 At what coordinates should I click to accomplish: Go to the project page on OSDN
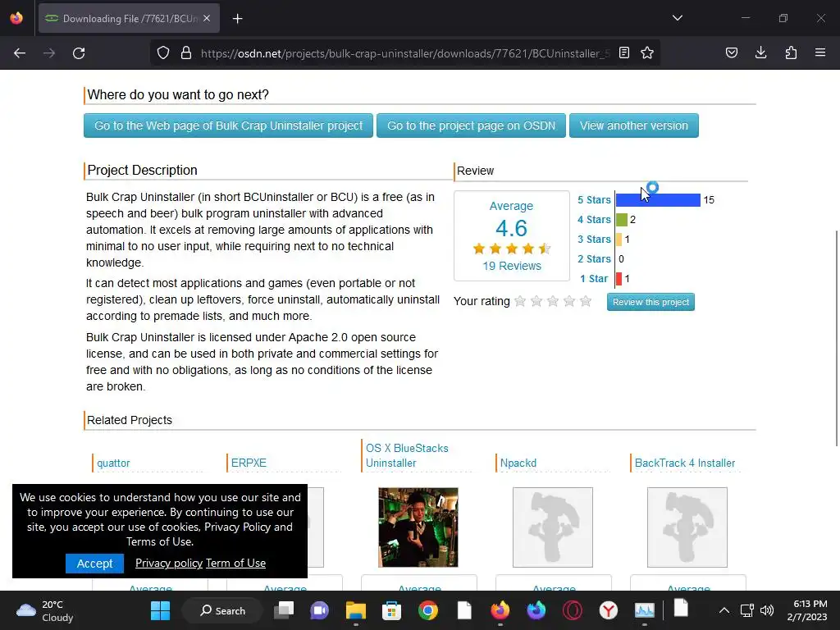[471, 126]
